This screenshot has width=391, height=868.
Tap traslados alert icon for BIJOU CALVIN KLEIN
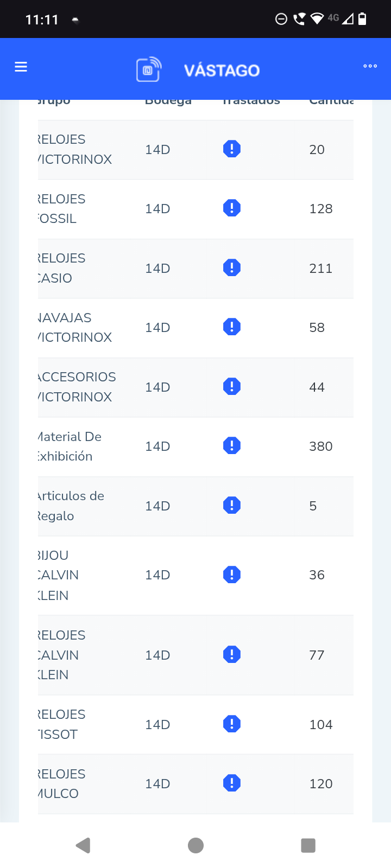(232, 575)
